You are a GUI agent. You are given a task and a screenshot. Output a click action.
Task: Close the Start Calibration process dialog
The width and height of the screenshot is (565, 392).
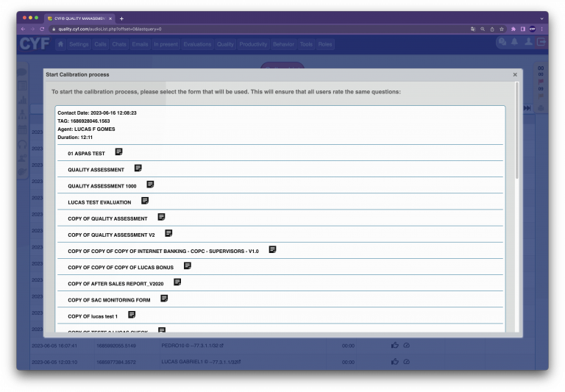(514, 74)
